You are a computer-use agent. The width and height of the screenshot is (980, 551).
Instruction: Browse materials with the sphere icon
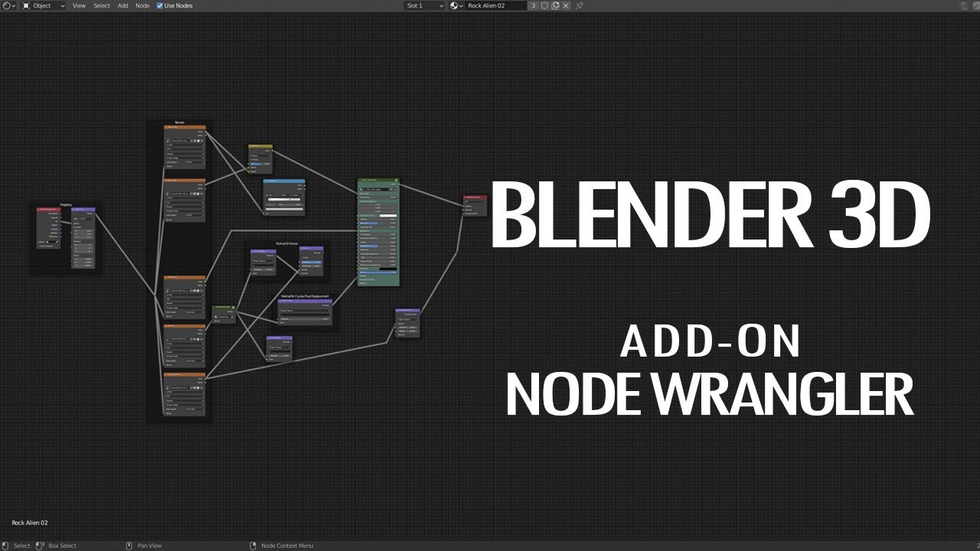(x=456, y=5)
